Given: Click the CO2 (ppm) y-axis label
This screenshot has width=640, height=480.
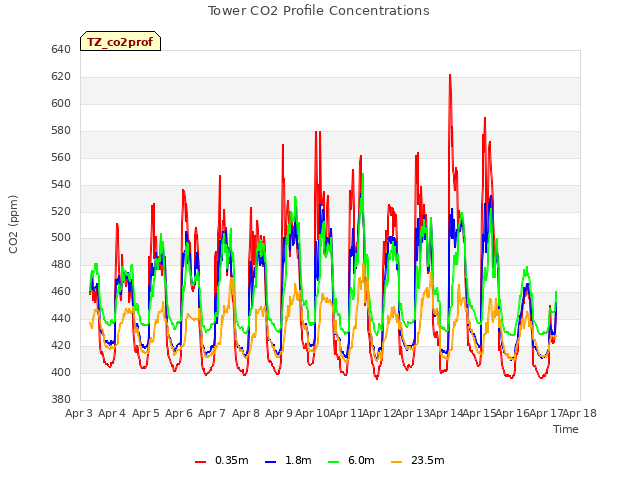Looking at the screenshot, I should pyautogui.click(x=13, y=224).
